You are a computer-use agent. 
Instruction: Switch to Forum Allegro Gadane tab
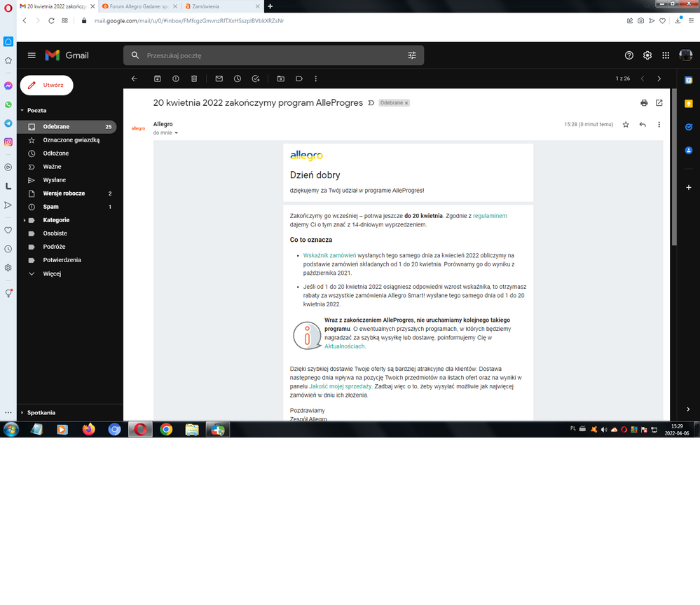(x=139, y=6)
